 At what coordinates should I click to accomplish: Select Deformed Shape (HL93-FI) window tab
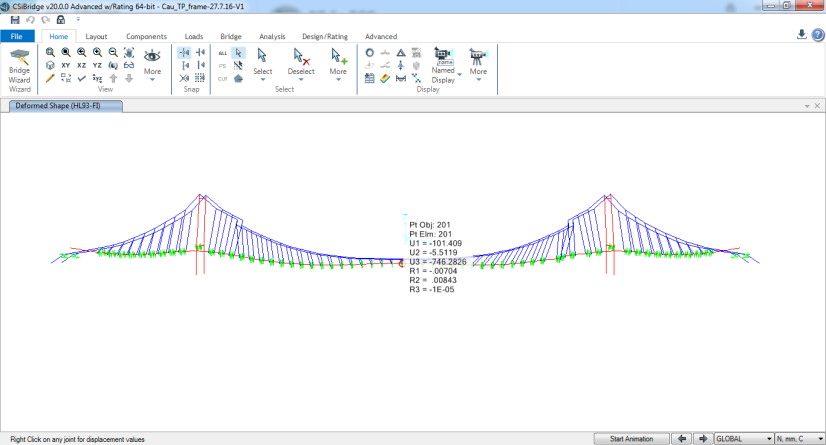(x=66, y=106)
